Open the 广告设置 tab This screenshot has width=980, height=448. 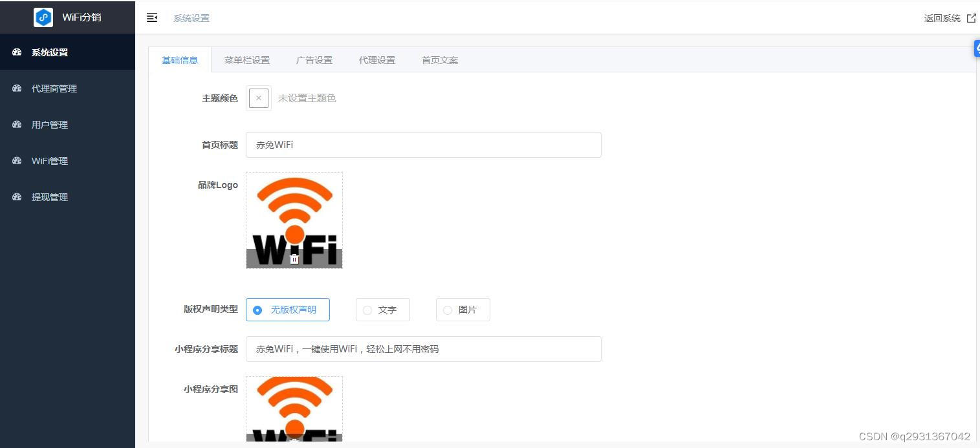tap(314, 60)
